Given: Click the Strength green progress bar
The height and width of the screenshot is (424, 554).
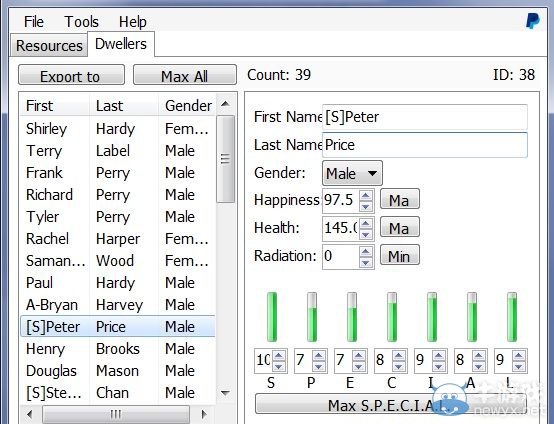Looking at the screenshot, I should (x=272, y=317).
